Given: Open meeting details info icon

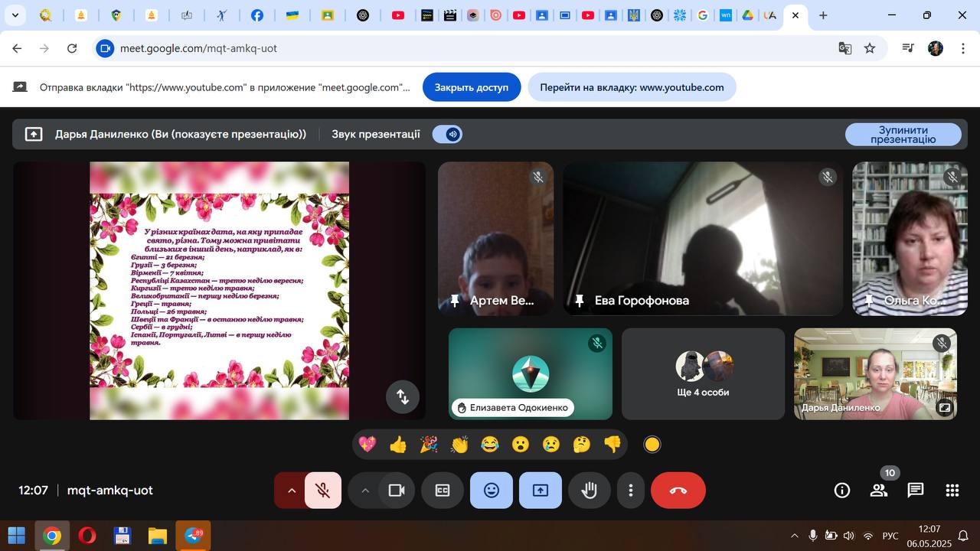Looking at the screenshot, I should (842, 491).
